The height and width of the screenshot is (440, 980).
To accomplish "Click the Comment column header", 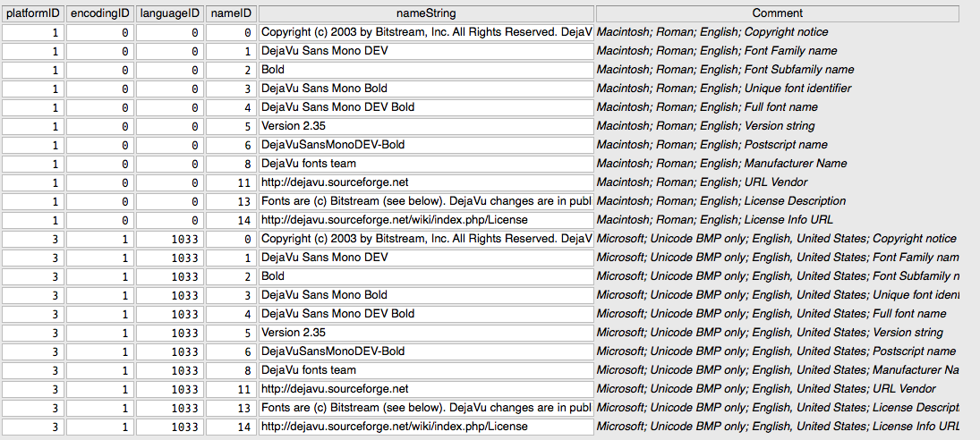I will click(x=777, y=13).
